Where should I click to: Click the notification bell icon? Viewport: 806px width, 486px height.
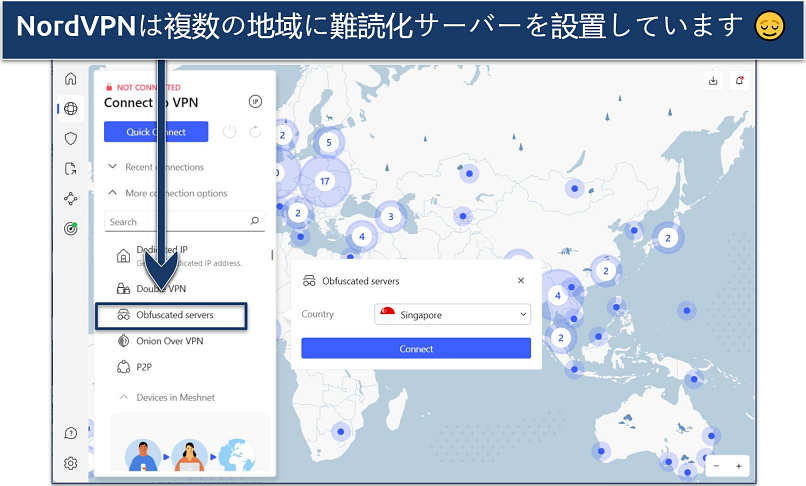tap(740, 81)
